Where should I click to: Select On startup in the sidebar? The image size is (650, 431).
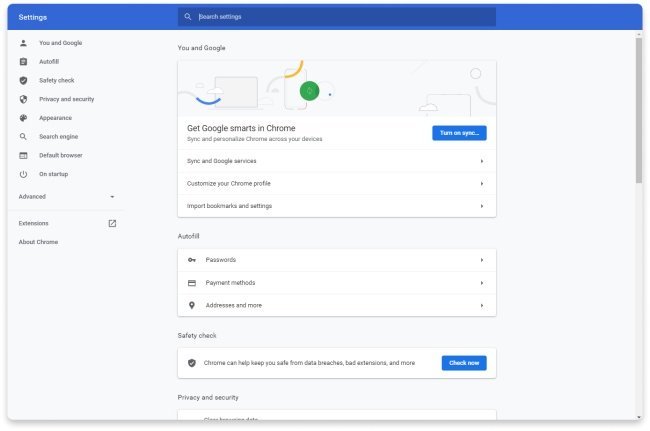coord(53,174)
